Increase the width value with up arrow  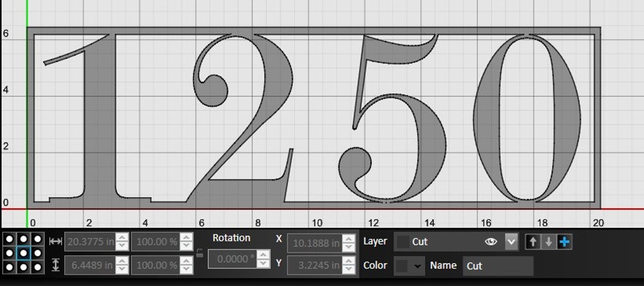tap(122, 238)
